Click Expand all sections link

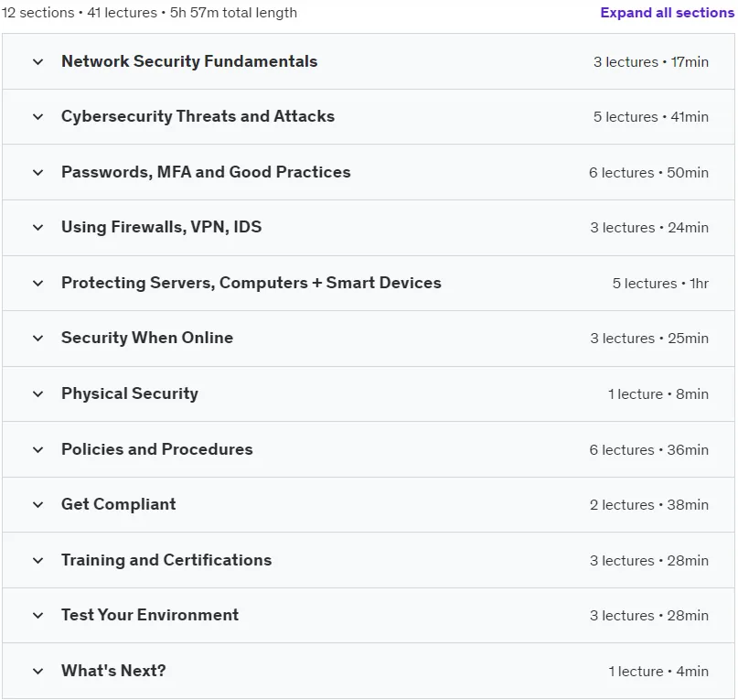click(667, 13)
